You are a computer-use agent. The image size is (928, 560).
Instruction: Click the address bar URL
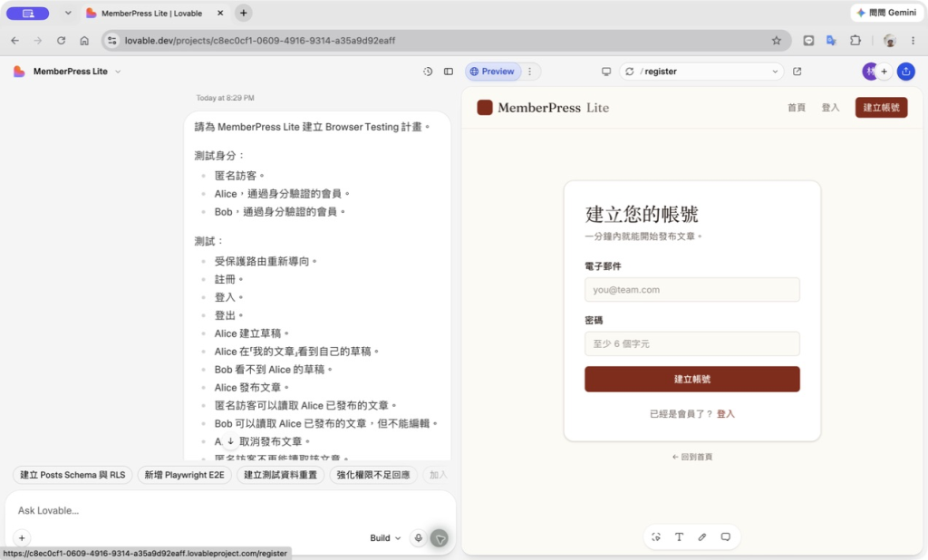click(x=260, y=40)
